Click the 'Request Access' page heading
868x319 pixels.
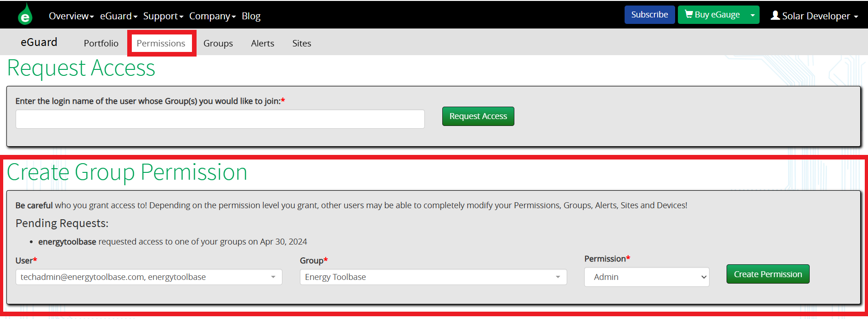(81, 68)
